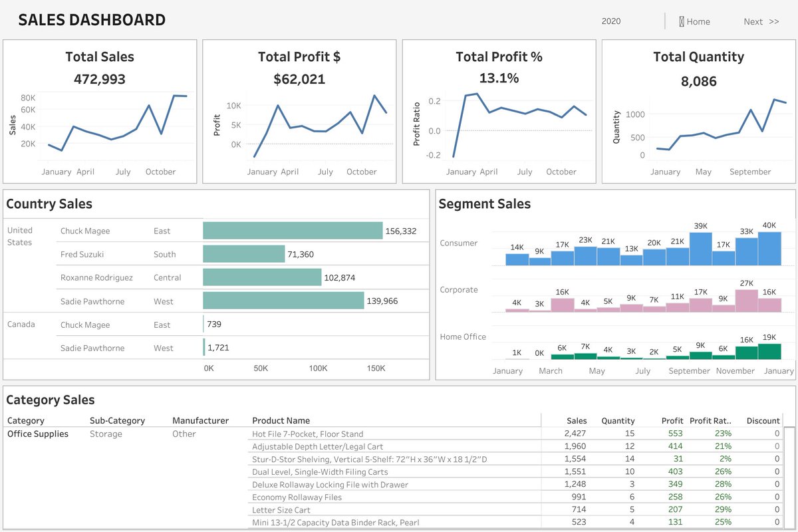798x532 pixels.
Task: Click the Sub-Category column header
Action: click(x=117, y=420)
